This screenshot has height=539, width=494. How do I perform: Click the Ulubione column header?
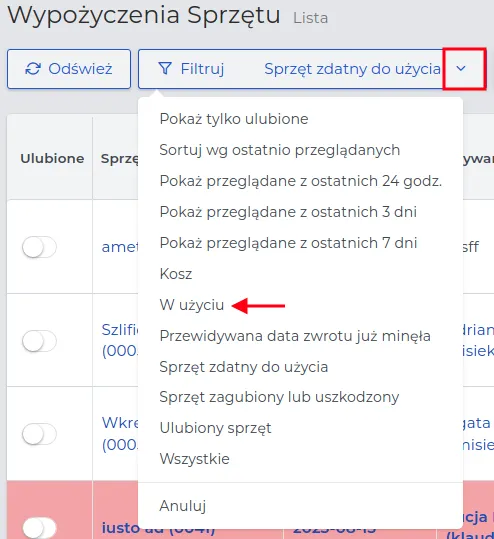52,158
